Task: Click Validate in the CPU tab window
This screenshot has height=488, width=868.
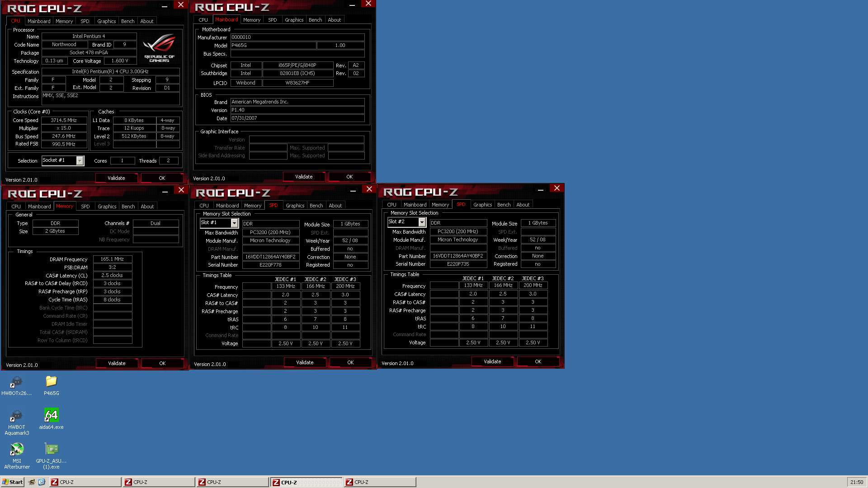Action: [x=116, y=178]
